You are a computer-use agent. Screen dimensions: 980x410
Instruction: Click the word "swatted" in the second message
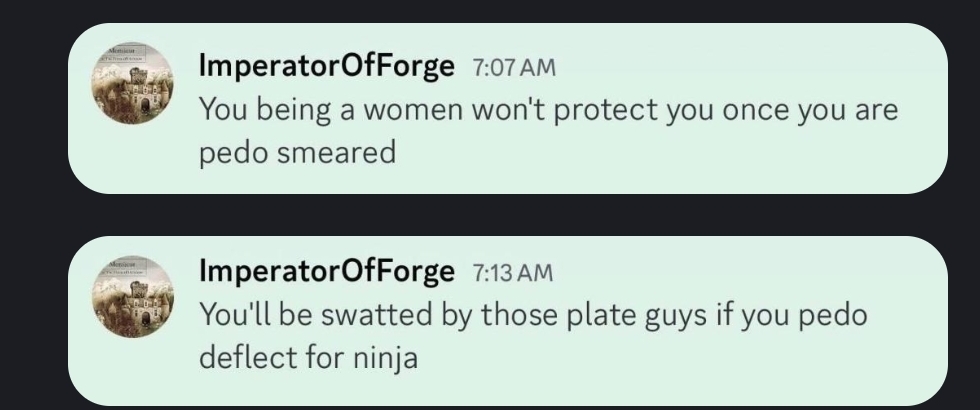374,314
